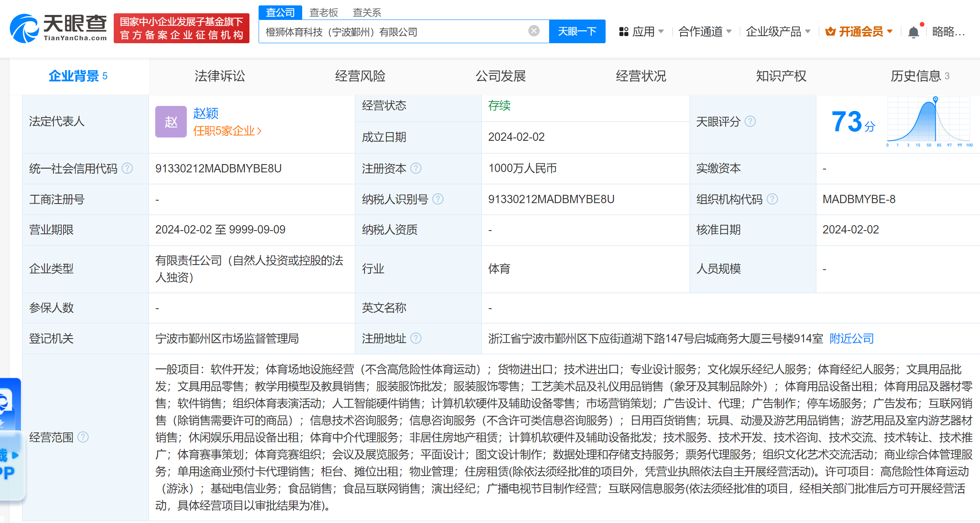This screenshot has width=980, height=523.
Task: Select organization code MADBMYBE-8
Action: (x=859, y=199)
